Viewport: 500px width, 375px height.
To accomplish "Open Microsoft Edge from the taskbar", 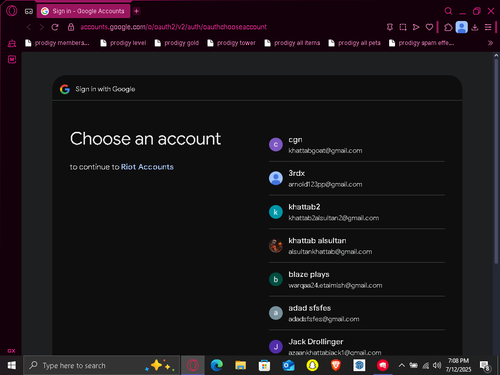I will (217, 365).
